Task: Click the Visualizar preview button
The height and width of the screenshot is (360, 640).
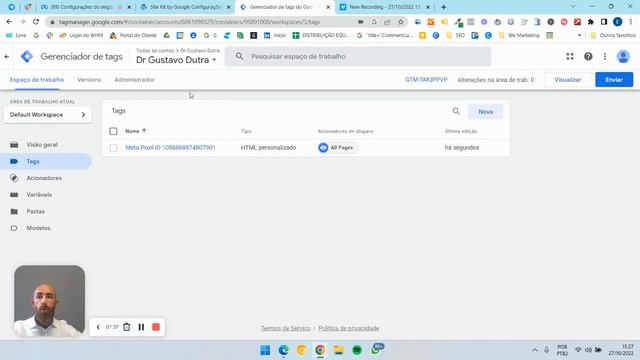Action: (567, 80)
